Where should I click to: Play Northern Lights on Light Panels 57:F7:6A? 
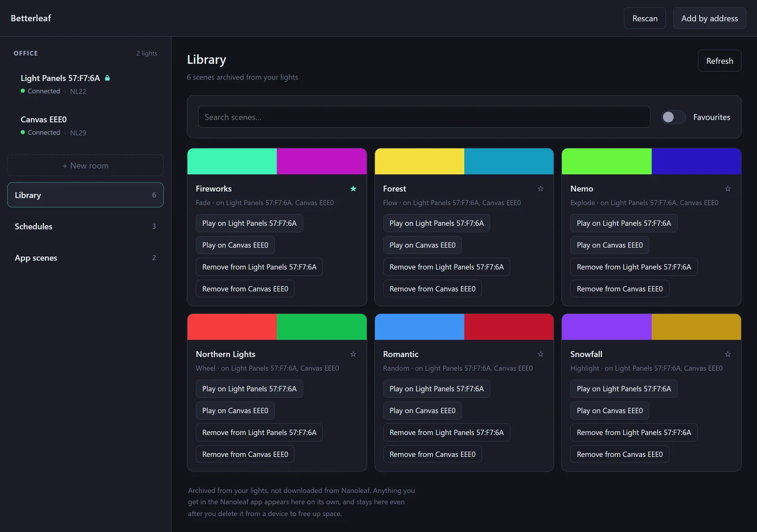pos(249,389)
